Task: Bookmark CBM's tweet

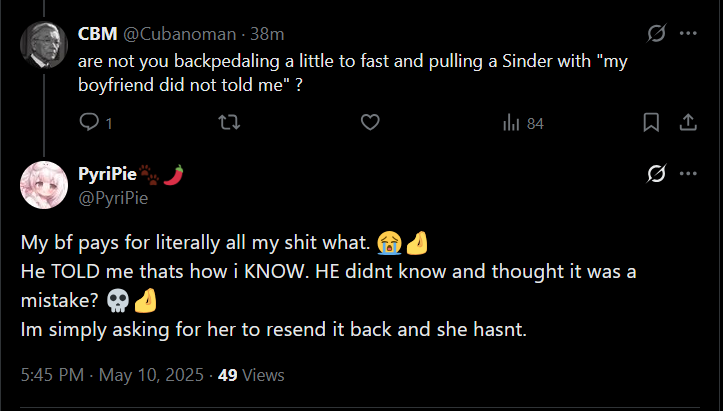Action: coord(650,123)
